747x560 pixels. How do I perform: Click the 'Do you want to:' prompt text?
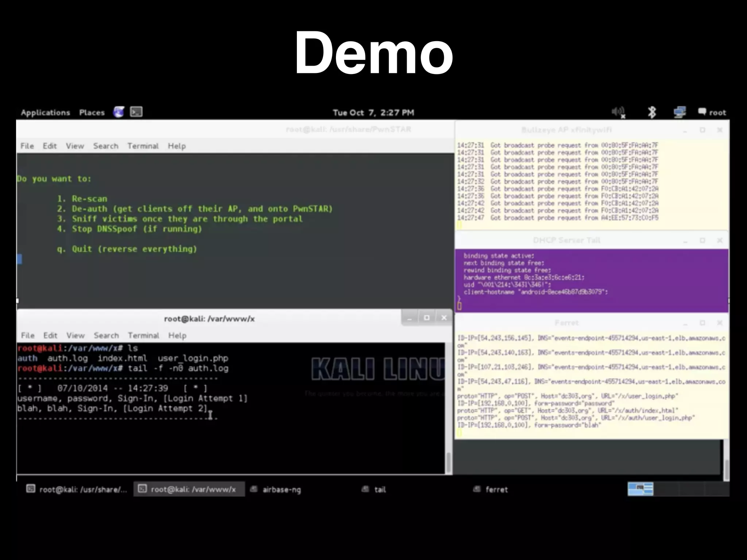(x=54, y=179)
